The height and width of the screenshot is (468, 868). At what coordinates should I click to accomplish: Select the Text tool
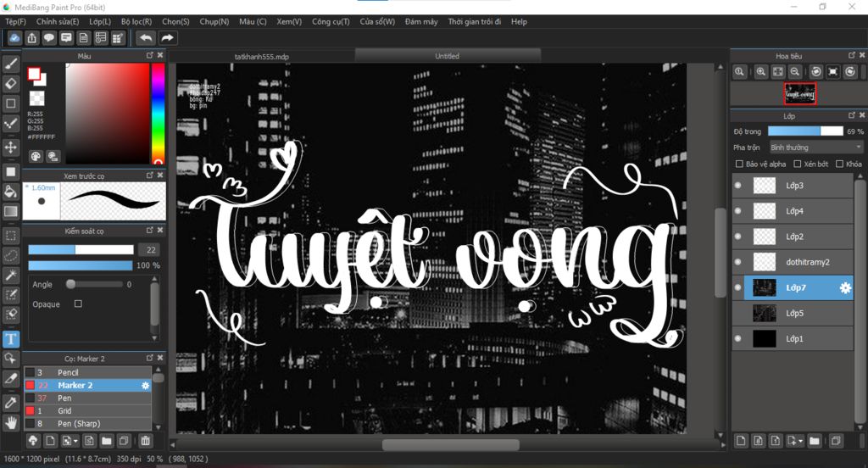(x=11, y=339)
